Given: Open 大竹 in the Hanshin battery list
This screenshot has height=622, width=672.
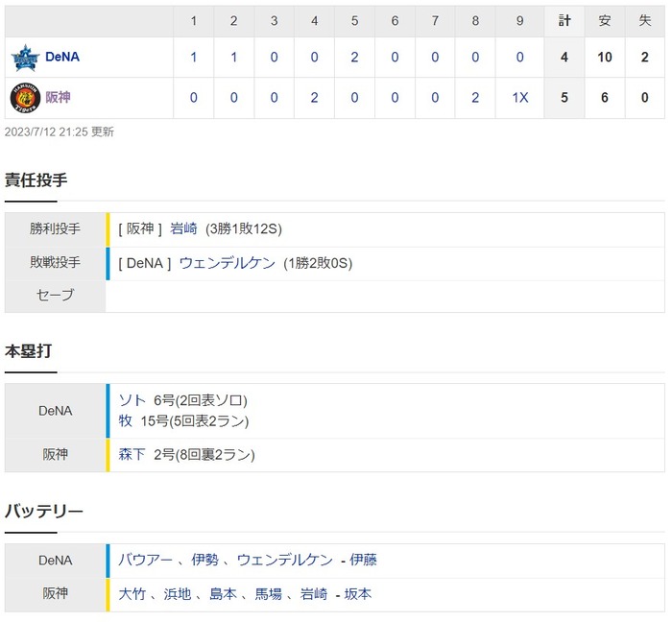Looking at the screenshot, I should [x=132, y=594].
